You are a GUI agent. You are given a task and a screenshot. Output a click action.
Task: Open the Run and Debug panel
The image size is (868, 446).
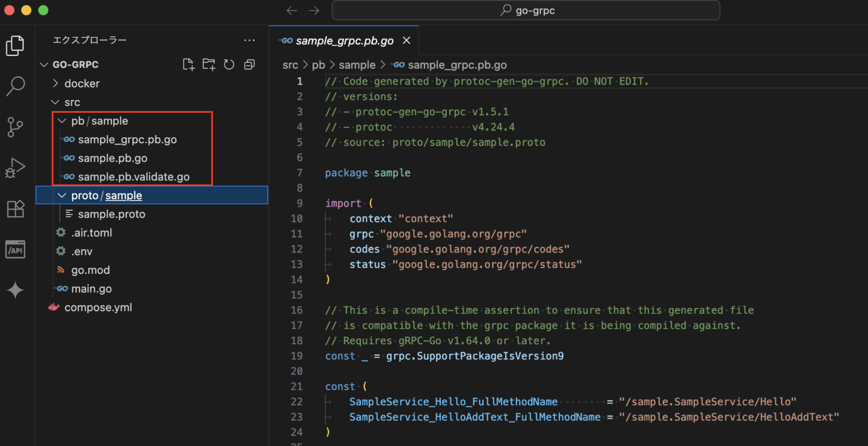click(15, 168)
